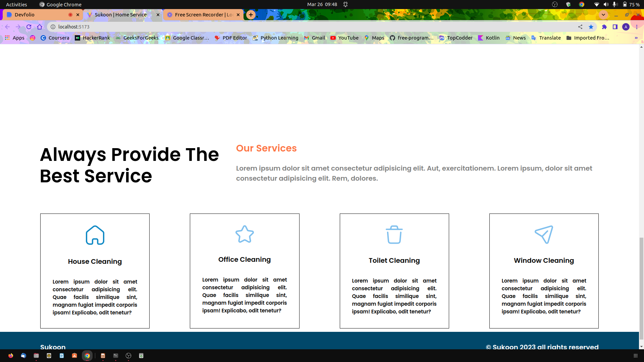This screenshot has width=644, height=362.
Task: Open the GeeksForGeeks bookmark
Action: pos(137,38)
